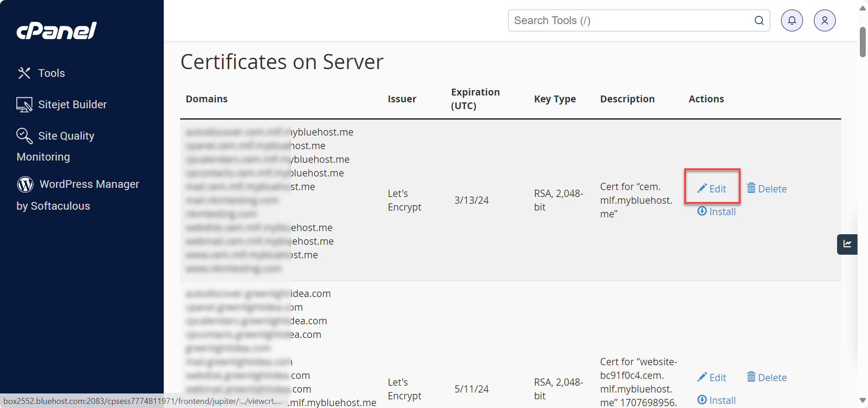Viewport: 868px width, 408px height.
Task: Click the page scrollbar down arrow
Action: [863, 400]
